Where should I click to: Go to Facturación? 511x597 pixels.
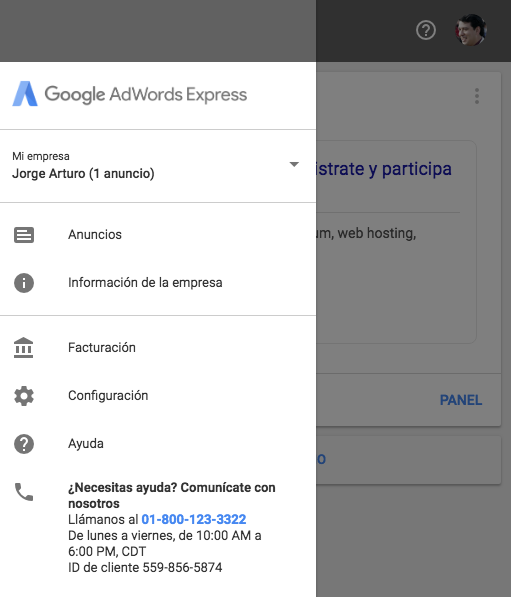click(x=158, y=348)
